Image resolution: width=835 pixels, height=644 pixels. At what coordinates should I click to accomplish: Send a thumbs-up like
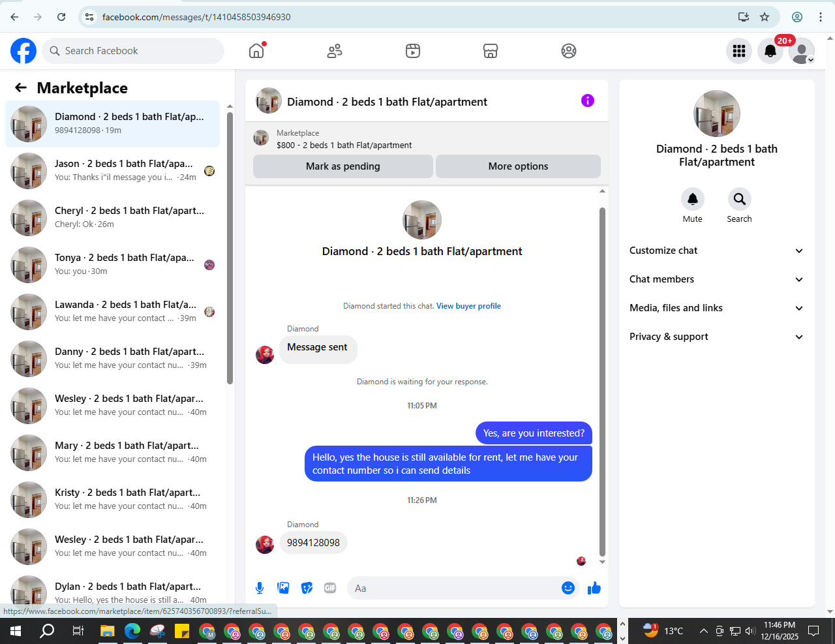coord(594,588)
